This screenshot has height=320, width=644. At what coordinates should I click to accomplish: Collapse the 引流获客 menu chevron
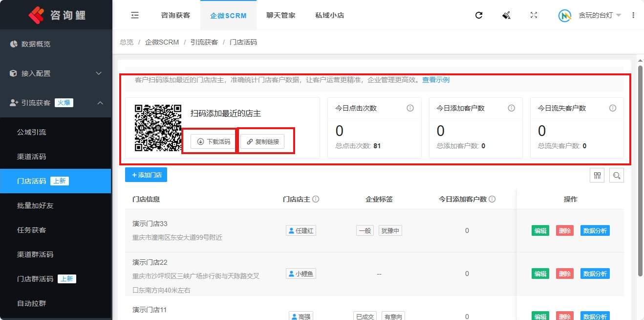coord(100,103)
